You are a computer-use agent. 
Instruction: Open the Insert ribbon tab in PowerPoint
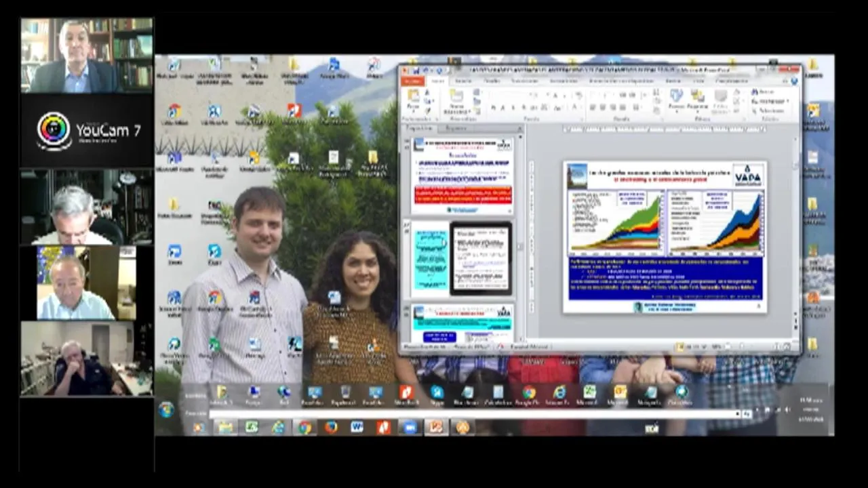464,81
